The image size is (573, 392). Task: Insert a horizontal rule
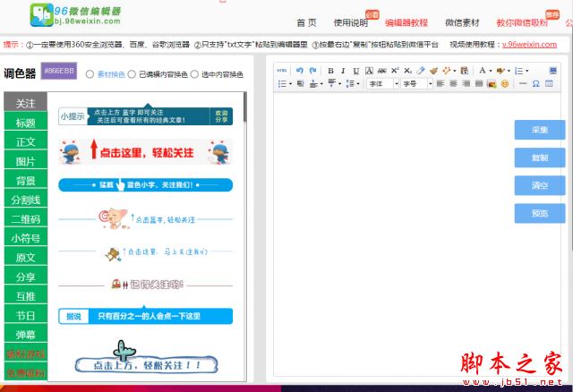[x=523, y=83]
